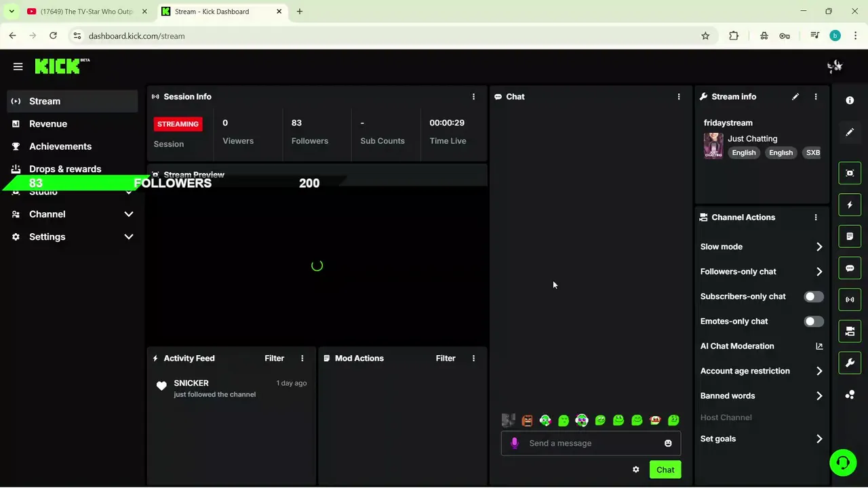The width and height of the screenshot is (868, 488).
Task: Open the hamburger menu beside Kick logo
Action: tap(18, 66)
